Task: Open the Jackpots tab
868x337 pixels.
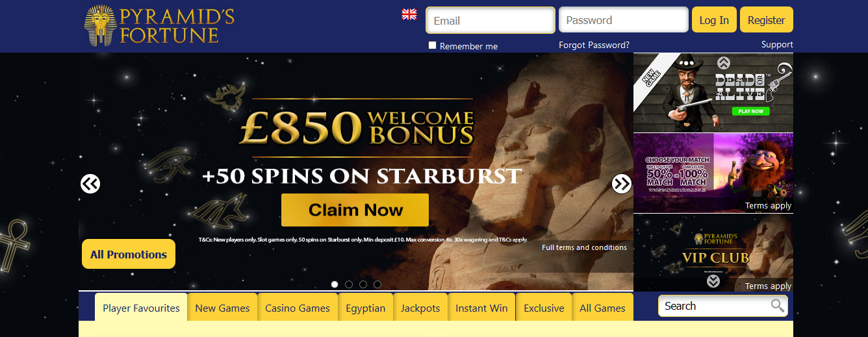Action: tap(420, 308)
